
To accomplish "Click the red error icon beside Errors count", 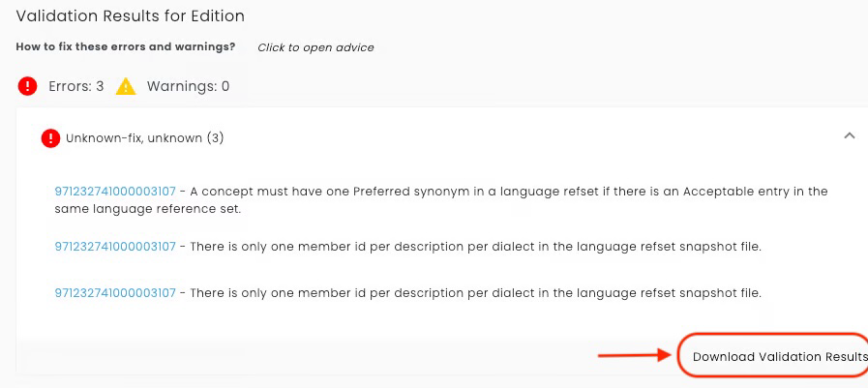I will (x=28, y=86).
